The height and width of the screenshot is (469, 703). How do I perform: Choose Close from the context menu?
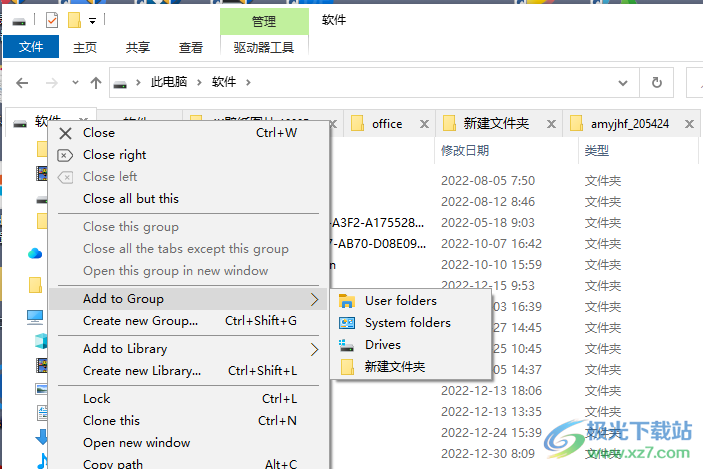pos(188,133)
